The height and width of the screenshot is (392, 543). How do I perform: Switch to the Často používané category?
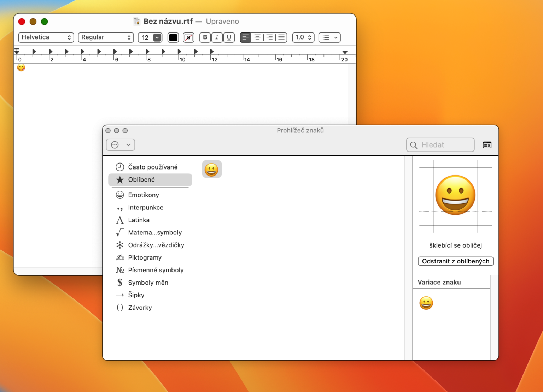(x=120, y=167)
